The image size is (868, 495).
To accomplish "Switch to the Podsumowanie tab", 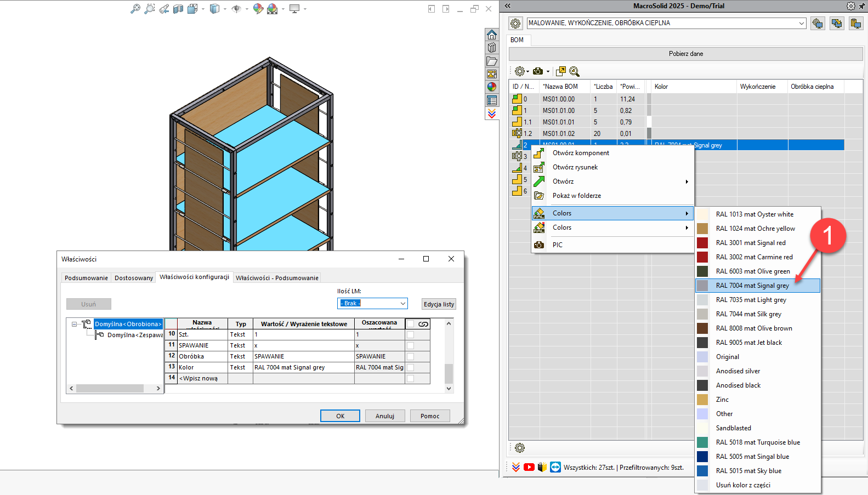I will (86, 278).
